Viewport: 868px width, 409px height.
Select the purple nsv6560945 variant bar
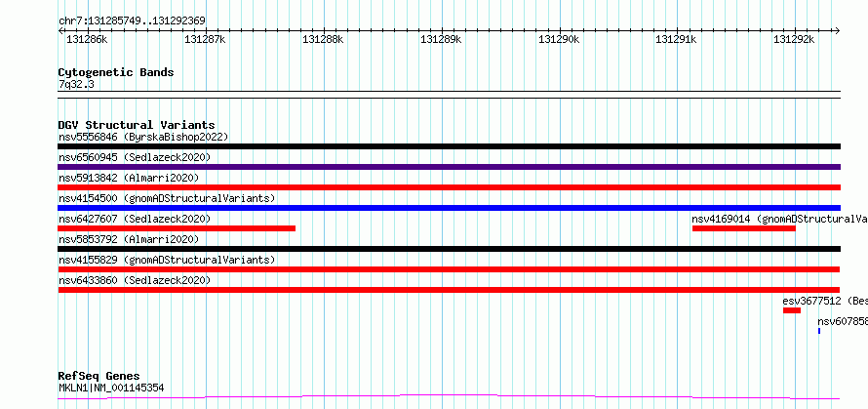click(x=449, y=167)
